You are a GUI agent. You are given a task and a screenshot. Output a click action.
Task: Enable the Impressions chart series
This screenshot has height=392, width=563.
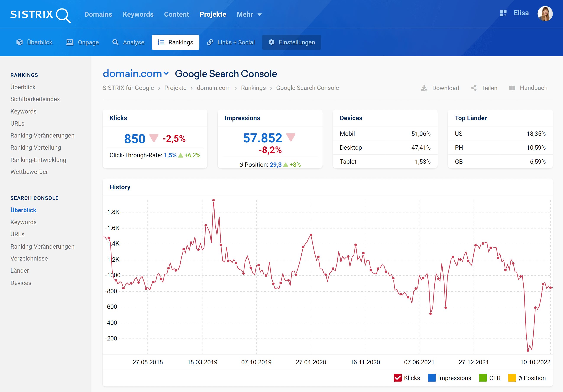pos(432,378)
